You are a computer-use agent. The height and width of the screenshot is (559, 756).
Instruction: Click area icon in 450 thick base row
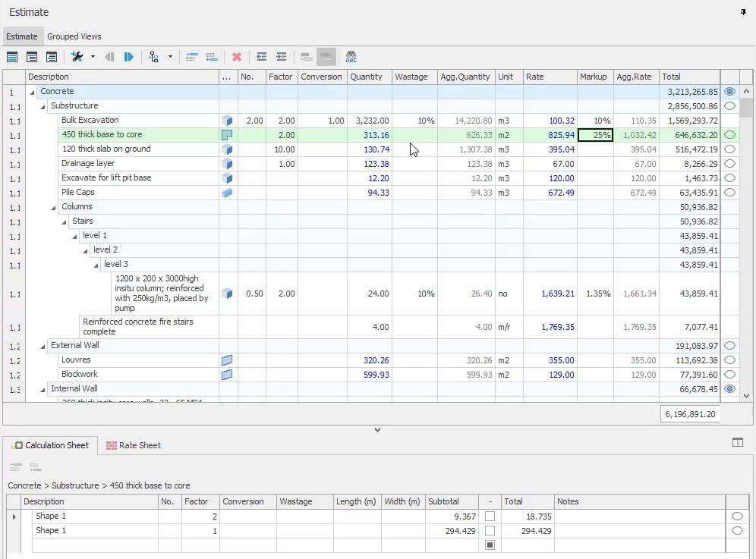point(227,135)
